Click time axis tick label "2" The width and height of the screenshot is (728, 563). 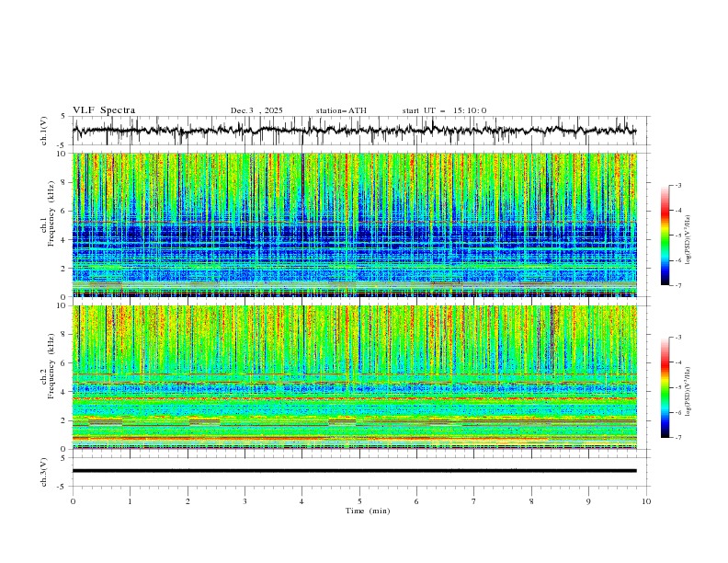pos(188,501)
